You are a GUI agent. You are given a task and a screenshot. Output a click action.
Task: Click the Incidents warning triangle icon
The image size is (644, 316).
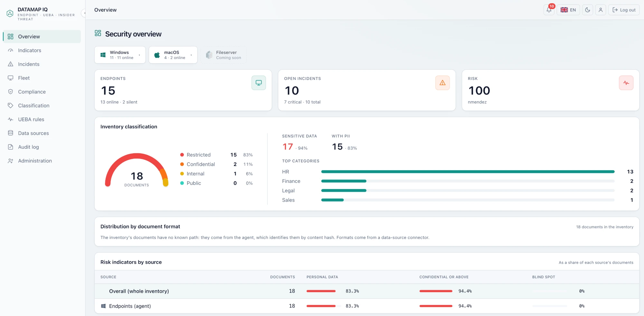(11, 64)
